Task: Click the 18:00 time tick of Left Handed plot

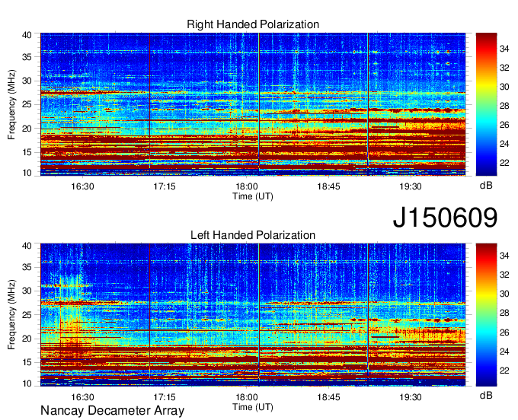Action: 247,397
